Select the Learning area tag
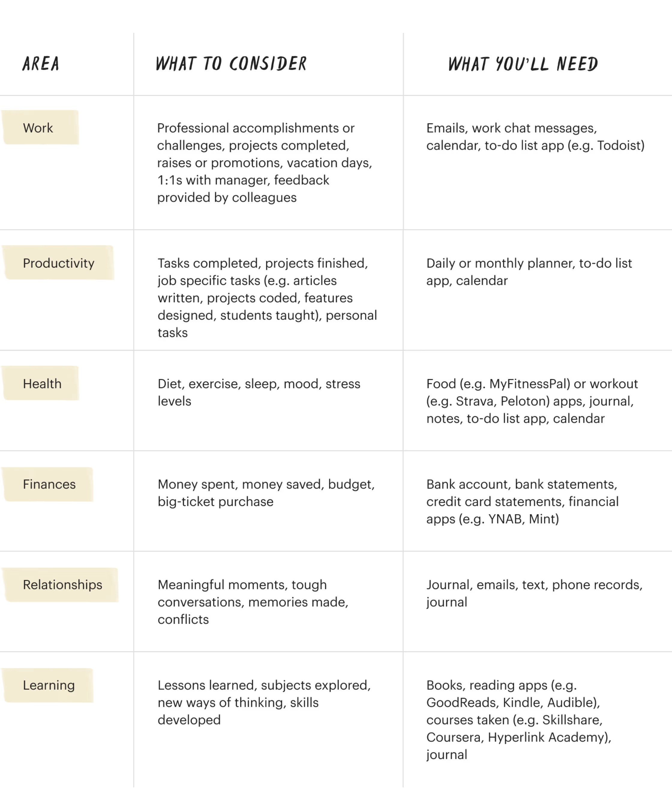The image size is (672, 812). [48, 685]
